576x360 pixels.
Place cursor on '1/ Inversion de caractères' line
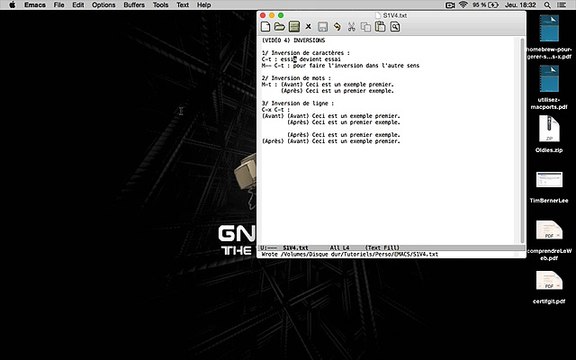[306, 53]
